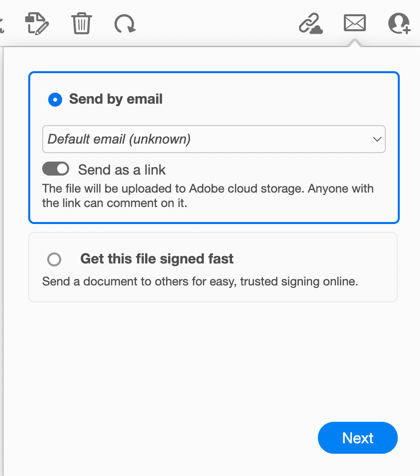This screenshot has height=476, width=420.
Task: Open the edit page tool icon
Action: pyautogui.click(x=37, y=23)
